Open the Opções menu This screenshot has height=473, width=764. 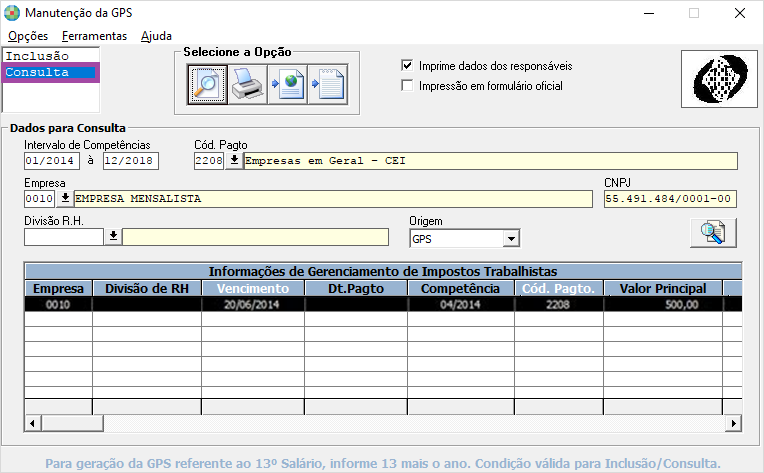pos(28,36)
